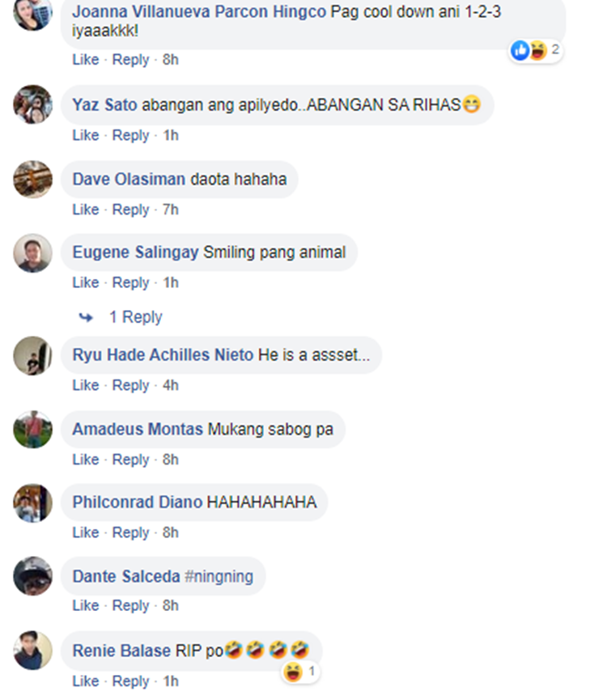607x700 pixels.
Task: Reply to Renie Balase's comment
Action: pos(130,681)
